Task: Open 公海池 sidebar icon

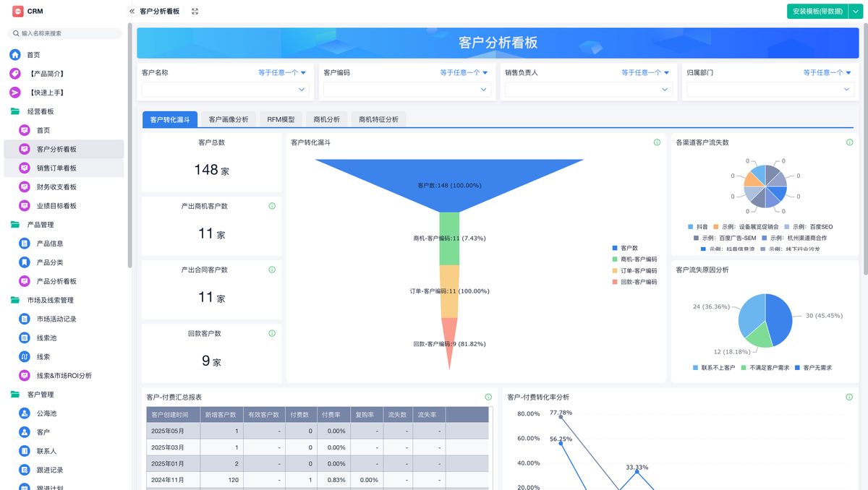Action: 25,413
